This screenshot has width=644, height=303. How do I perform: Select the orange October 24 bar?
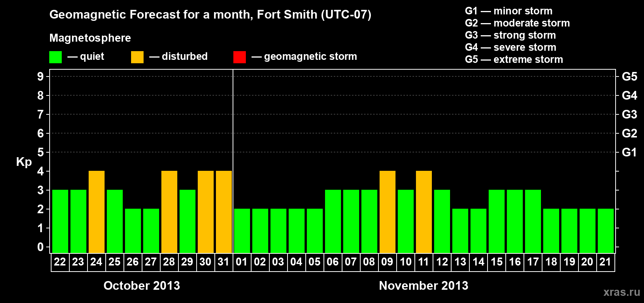pos(97,212)
